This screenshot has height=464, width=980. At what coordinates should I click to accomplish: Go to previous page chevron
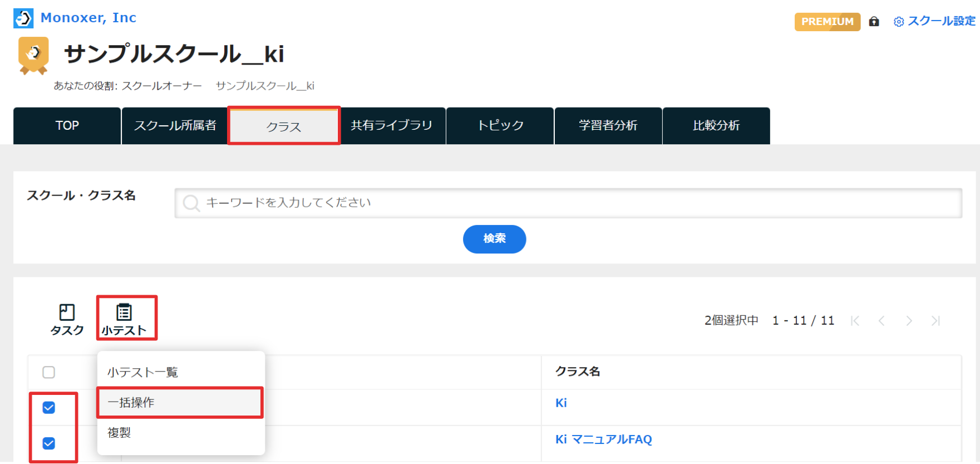[x=881, y=321]
